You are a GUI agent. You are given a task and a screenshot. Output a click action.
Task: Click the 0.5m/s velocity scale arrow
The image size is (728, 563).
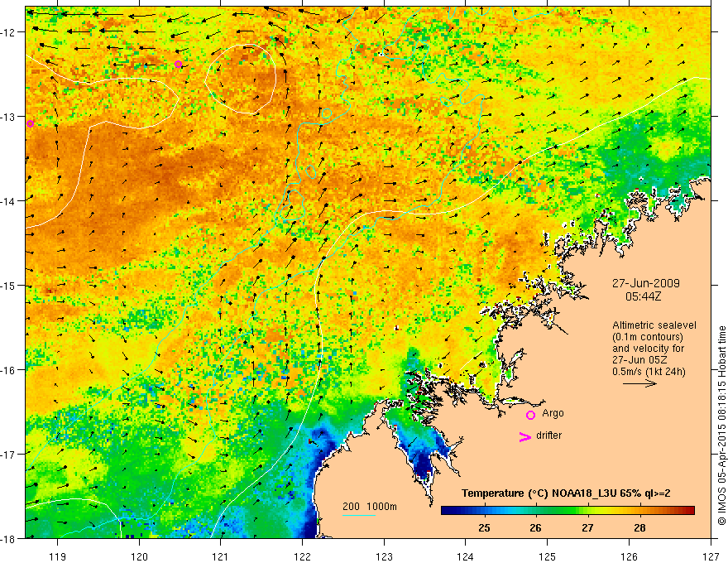639,383
